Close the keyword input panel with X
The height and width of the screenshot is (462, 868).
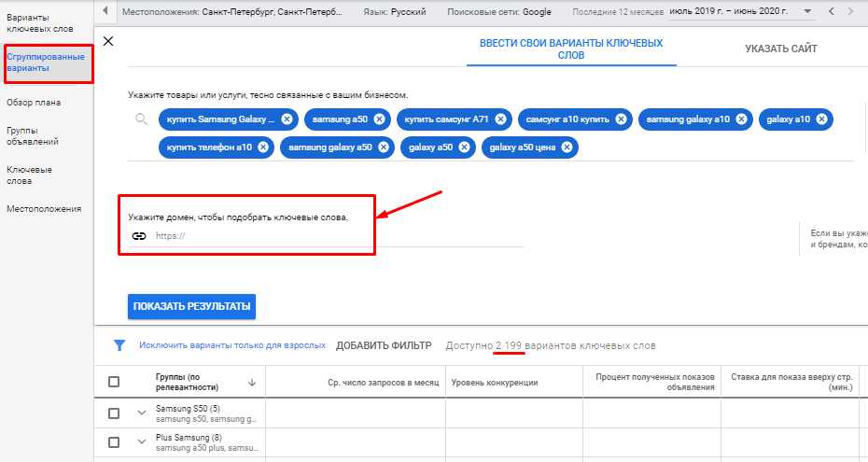click(108, 41)
